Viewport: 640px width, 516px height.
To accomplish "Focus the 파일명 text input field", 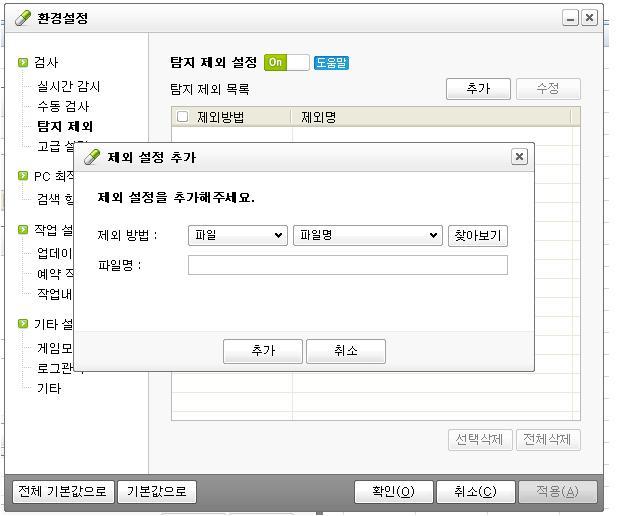I will pyautogui.click(x=348, y=265).
